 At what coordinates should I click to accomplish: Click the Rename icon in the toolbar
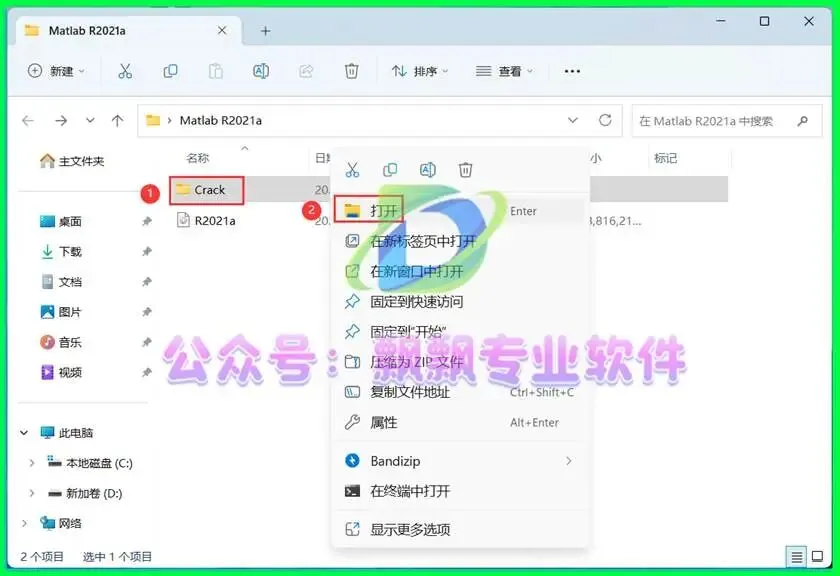(x=261, y=71)
